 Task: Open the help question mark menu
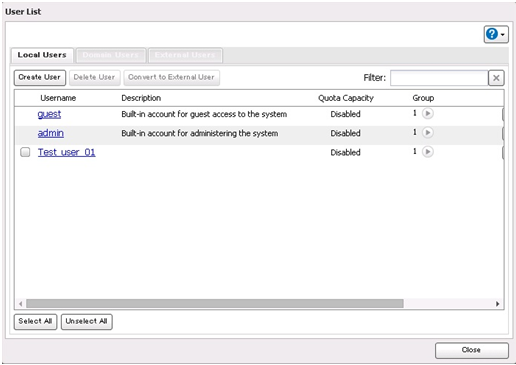pos(496,34)
